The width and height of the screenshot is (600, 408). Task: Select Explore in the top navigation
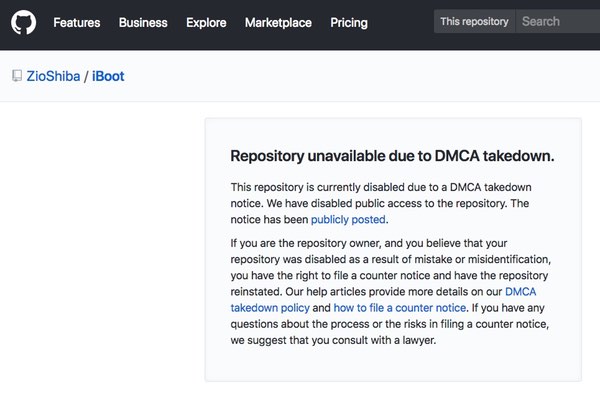coord(206,22)
